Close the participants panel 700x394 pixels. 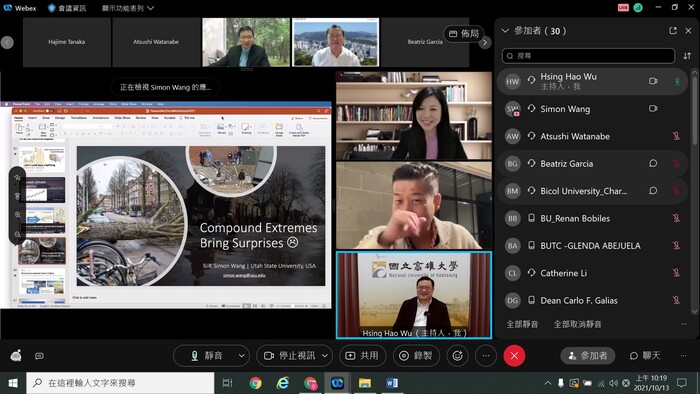[x=688, y=31]
